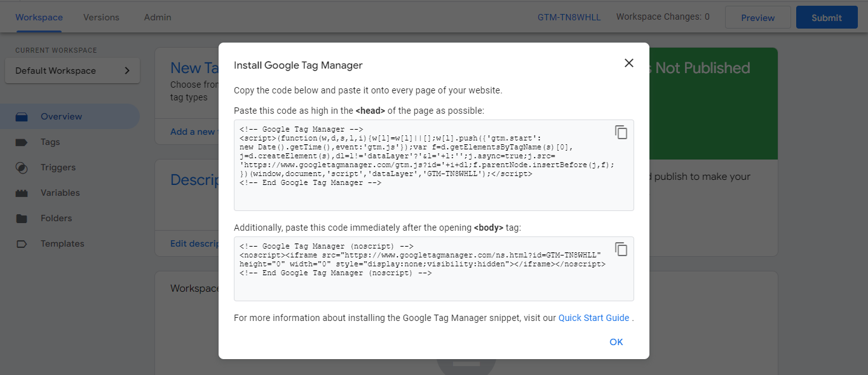
Task: Click inside the noscript code snippet box
Action: (x=434, y=269)
